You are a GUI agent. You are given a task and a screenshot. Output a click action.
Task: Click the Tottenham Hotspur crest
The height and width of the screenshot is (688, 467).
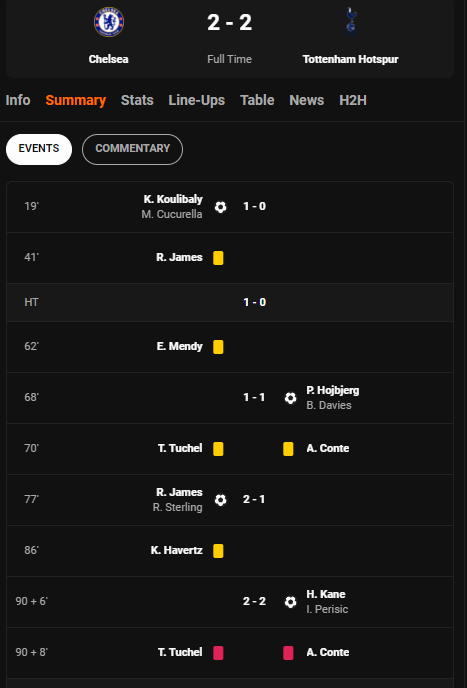point(350,22)
